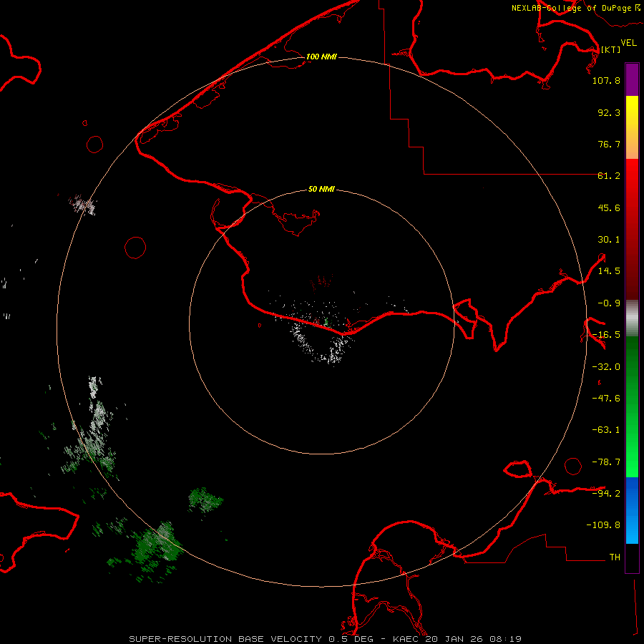Click the -32.0 velocity scale value
Image resolution: width=644 pixels, height=644 pixels.
coord(606,367)
